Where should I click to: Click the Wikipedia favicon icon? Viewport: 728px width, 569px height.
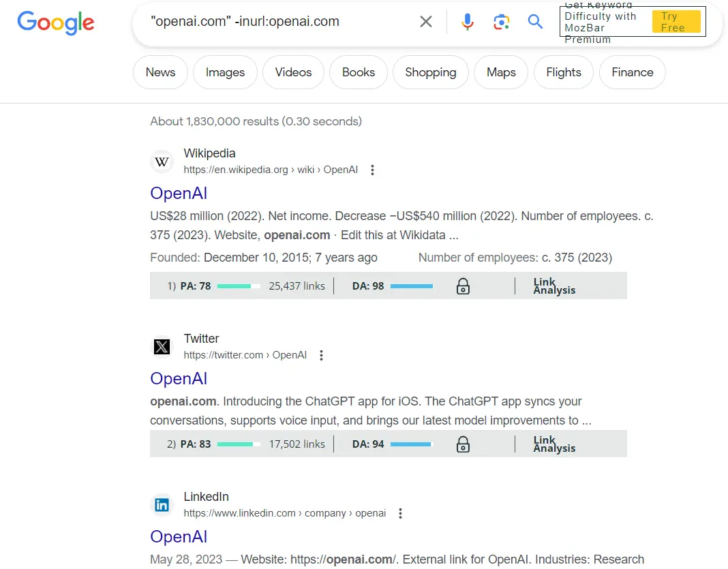pos(162,162)
